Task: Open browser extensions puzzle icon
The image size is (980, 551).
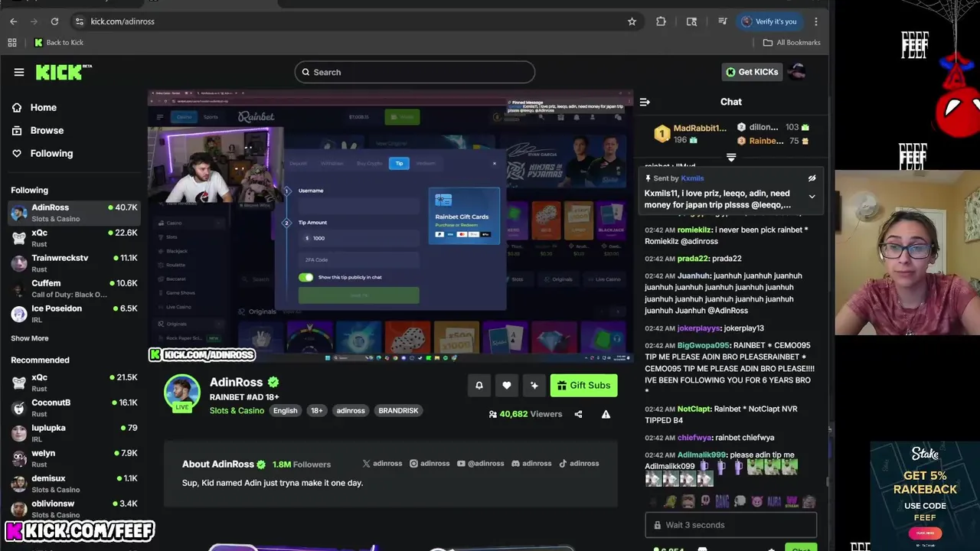Action: (661, 21)
